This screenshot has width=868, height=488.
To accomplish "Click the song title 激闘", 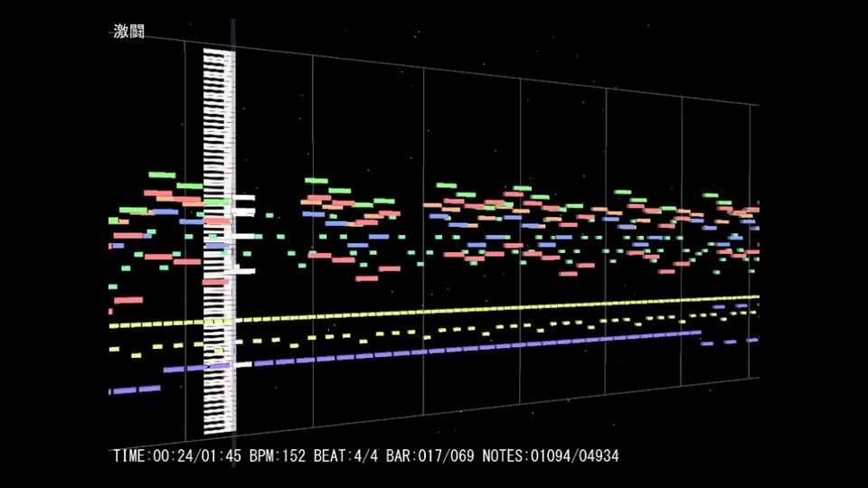I will 129,31.
